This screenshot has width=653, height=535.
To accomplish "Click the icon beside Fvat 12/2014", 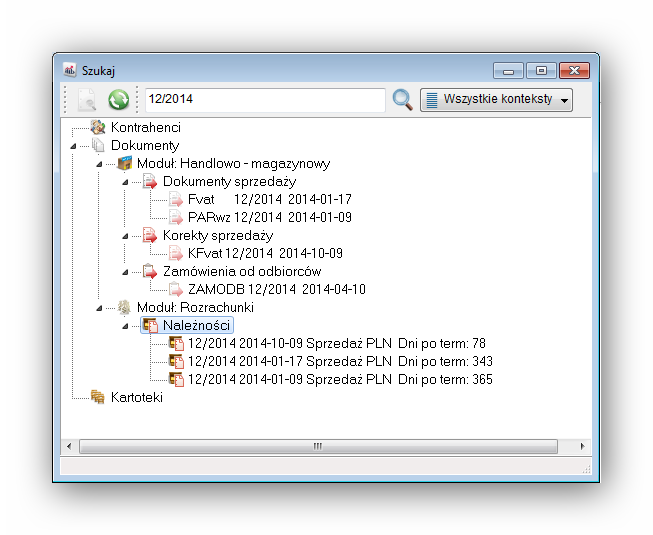I will pyautogui.click(x=176, y=199).
